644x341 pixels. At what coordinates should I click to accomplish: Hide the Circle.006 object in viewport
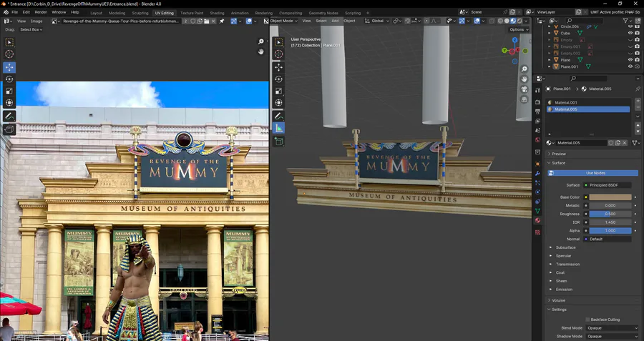point(630,26)
